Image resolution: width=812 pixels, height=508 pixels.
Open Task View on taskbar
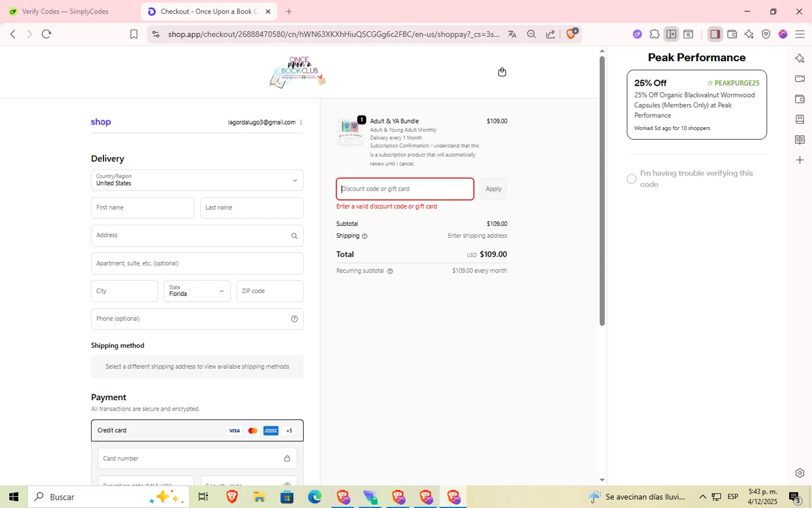(204, 497)
